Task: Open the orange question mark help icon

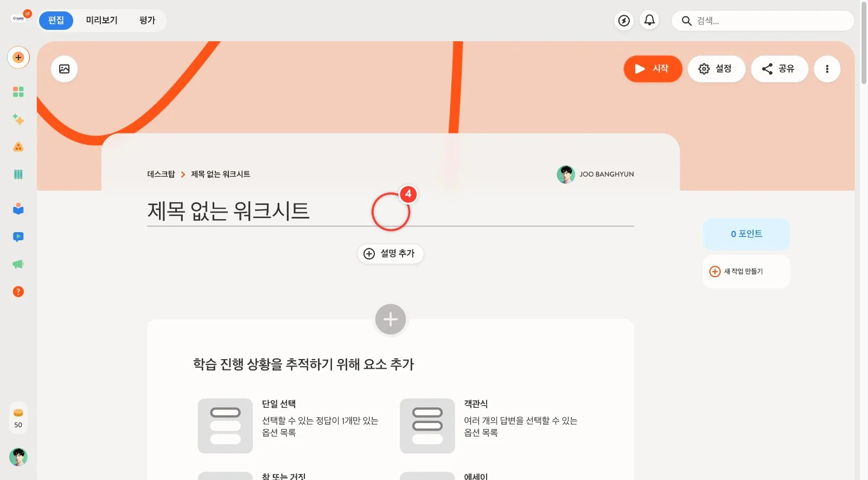Action: [18, 292]
